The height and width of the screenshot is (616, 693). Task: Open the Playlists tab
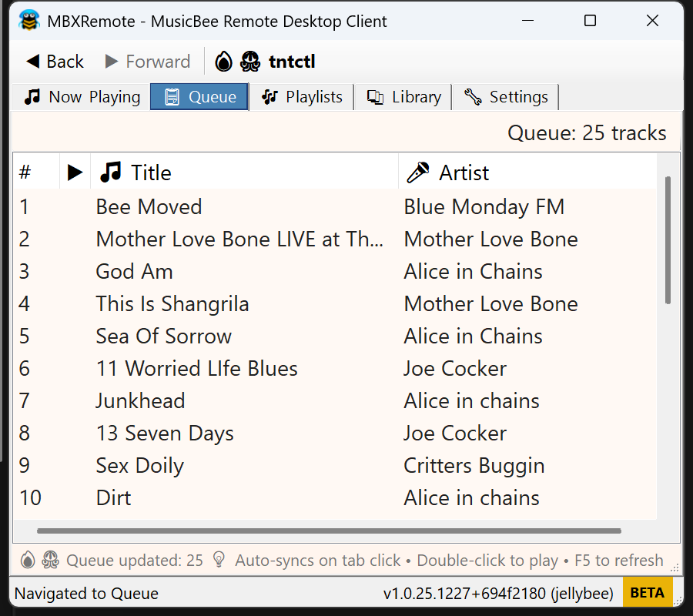[302, 97]
